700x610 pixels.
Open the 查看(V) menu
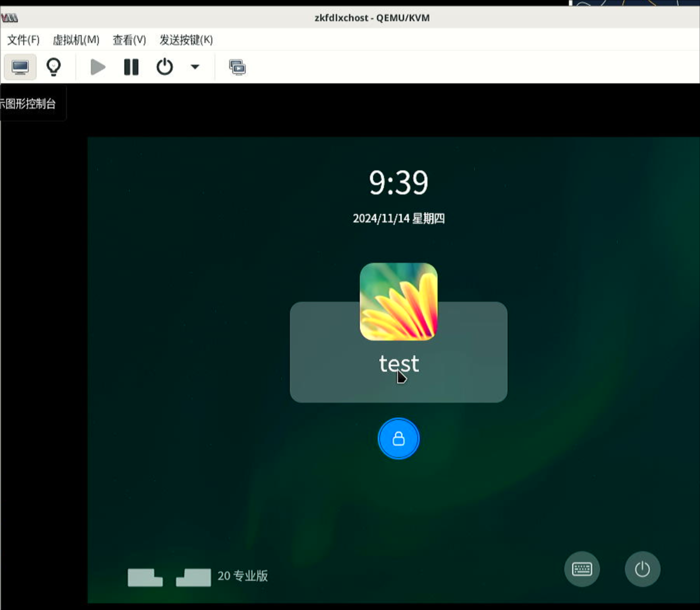pos(130,40)
